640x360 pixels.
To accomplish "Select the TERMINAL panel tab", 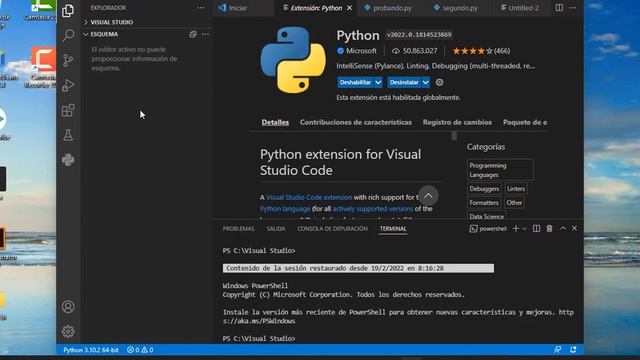I will click(x=393, y=229).
